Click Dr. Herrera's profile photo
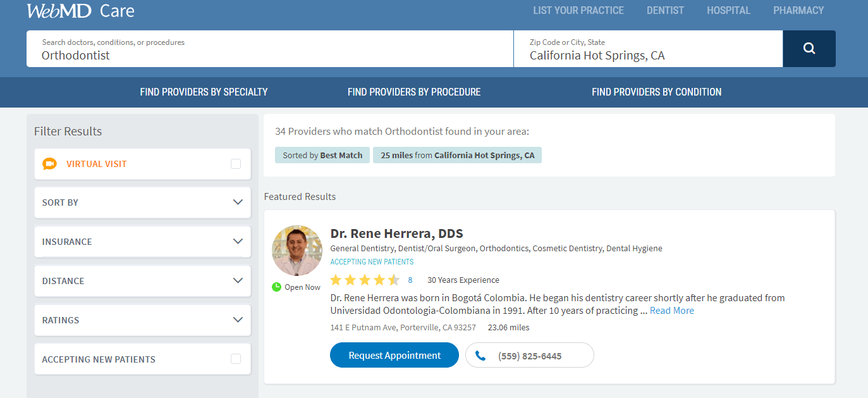The height and width of the screenshot is (398, 868). [296, 250]
